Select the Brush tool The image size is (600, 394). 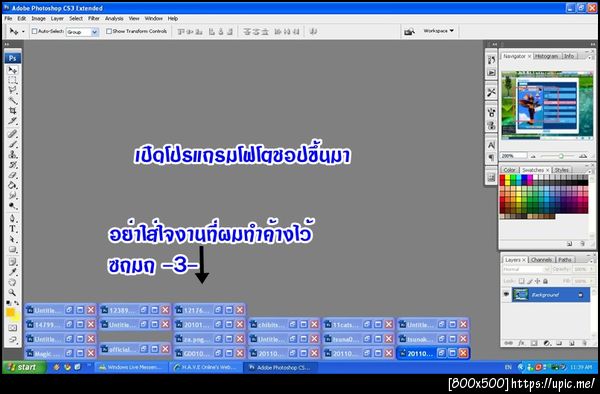tap(13, 144)
